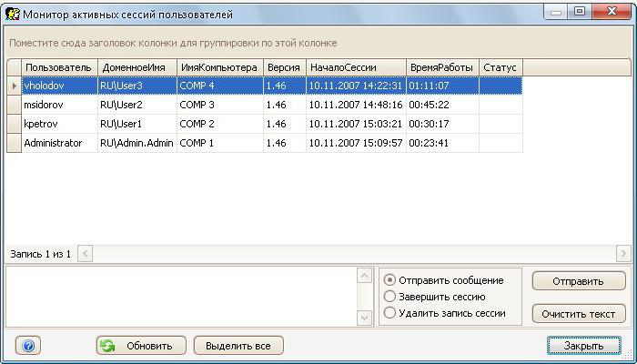Click the Закрыть button

584,346
